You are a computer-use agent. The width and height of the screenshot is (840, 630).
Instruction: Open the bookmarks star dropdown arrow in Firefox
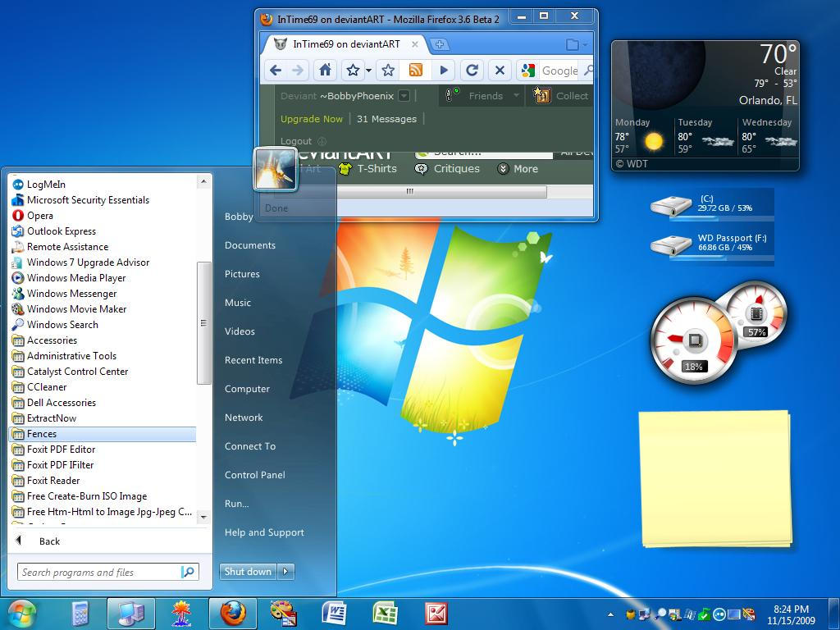coord(368,71)
